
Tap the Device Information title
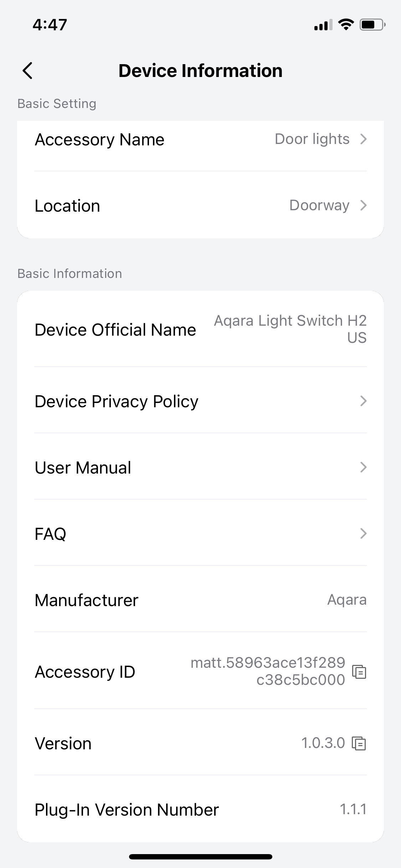point(200,71)
